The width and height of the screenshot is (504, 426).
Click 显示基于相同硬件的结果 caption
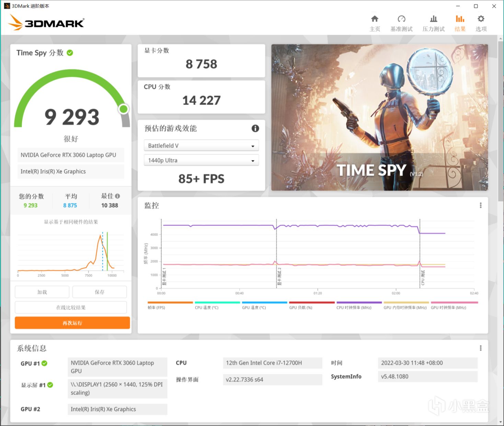point(71,222)
